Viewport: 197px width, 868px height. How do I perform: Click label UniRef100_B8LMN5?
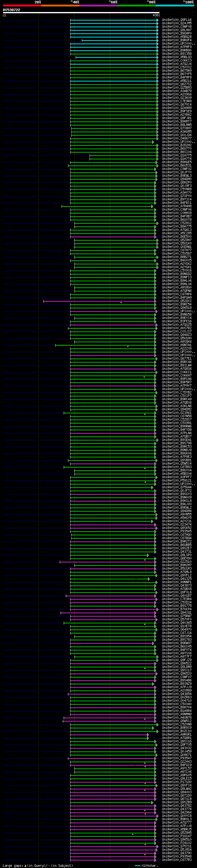pyautogui.click(x=177, y=125)
